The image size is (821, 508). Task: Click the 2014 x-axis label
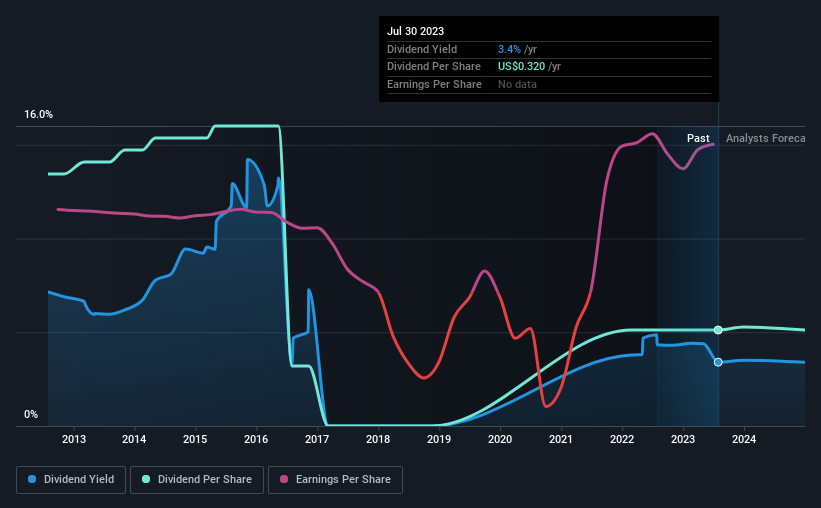coord(134,439)
